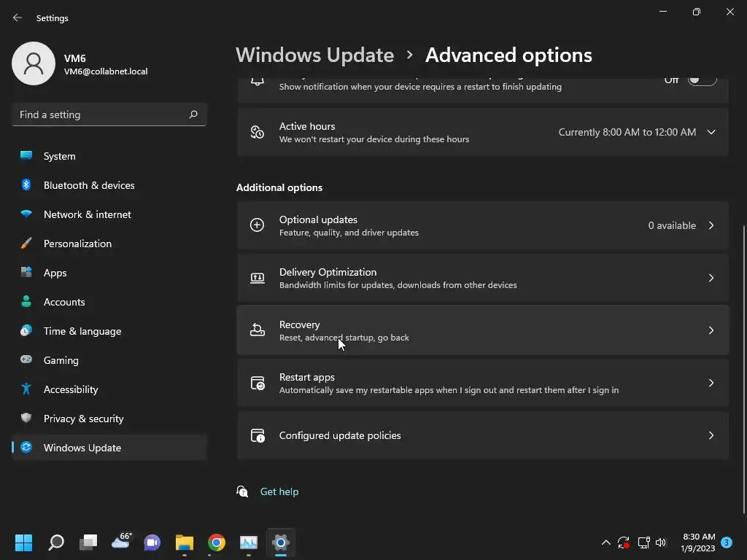The image size is (747, 560).
Task: Click the Find a setting search field
Action: tap(109, 114)
